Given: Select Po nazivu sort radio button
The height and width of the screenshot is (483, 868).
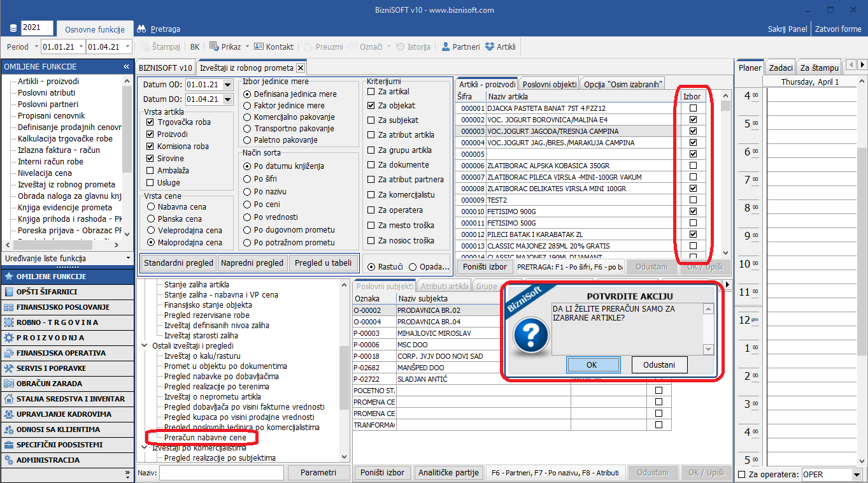Looking at the screenshot, I should [x=248, y=192].
